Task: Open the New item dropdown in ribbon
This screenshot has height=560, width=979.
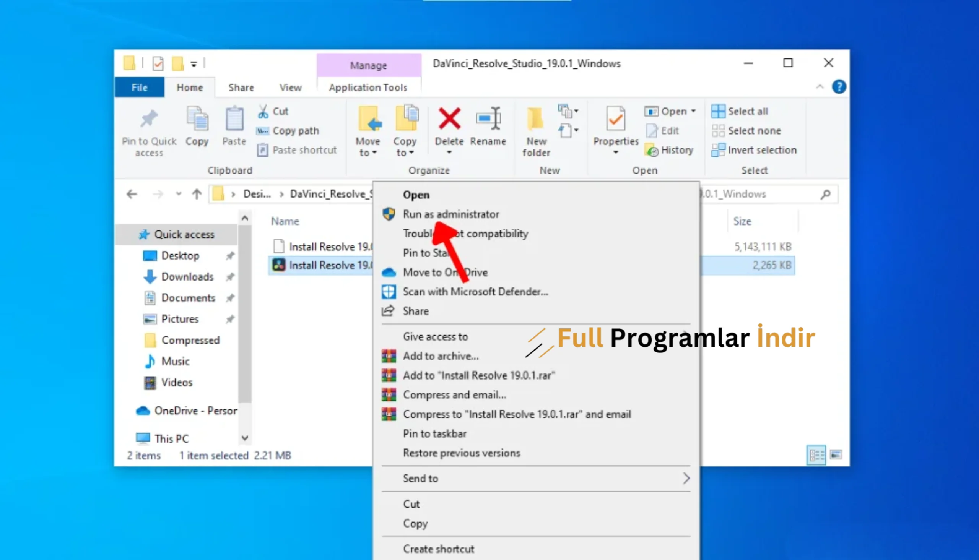Action: tap(568, 111)
